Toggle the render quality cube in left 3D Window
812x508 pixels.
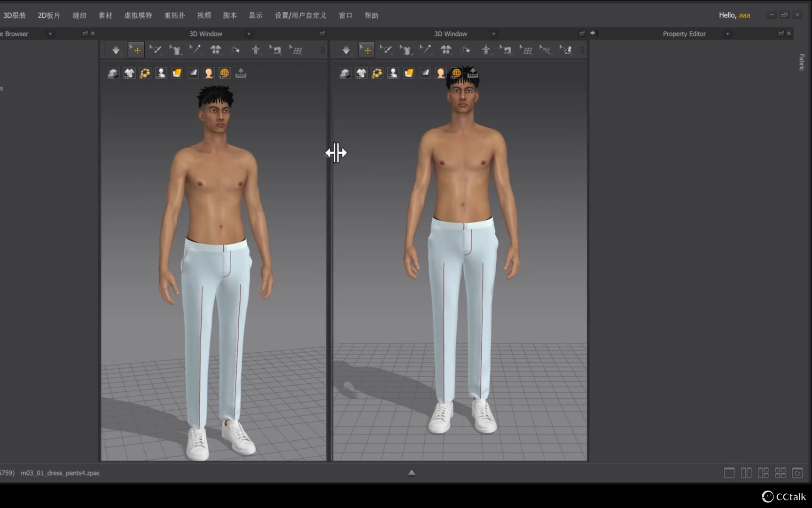point(113,73)
